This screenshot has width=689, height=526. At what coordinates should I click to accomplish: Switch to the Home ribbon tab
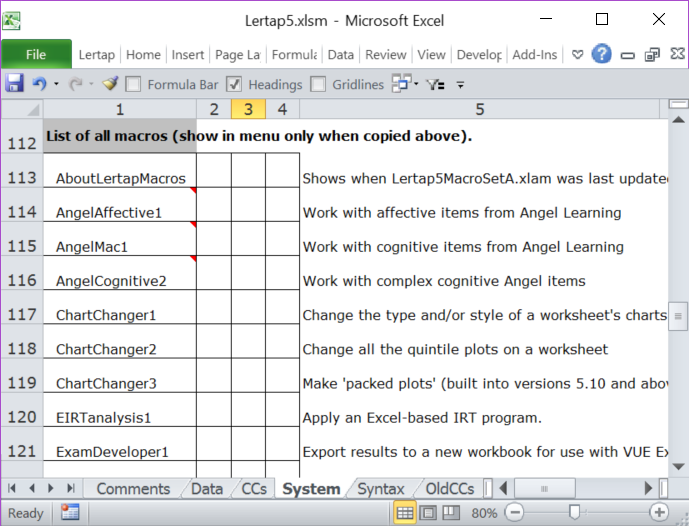point(143,54)
